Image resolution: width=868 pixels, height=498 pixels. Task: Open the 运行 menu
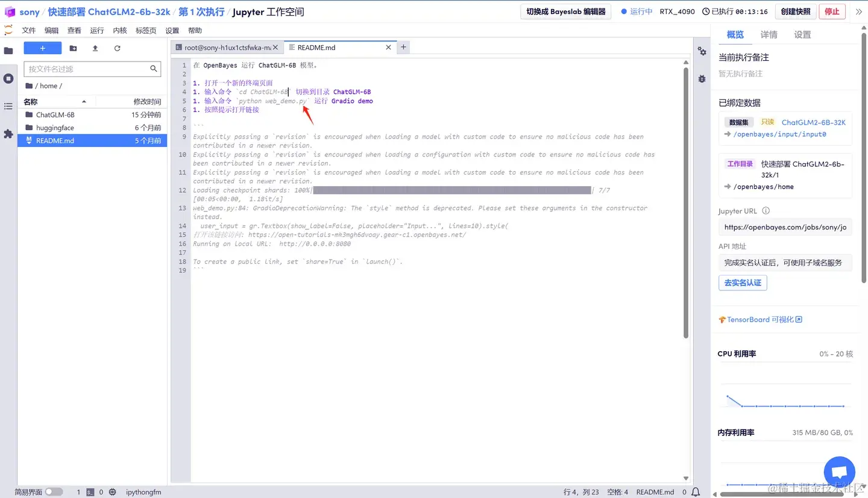[x=97, y=30]
